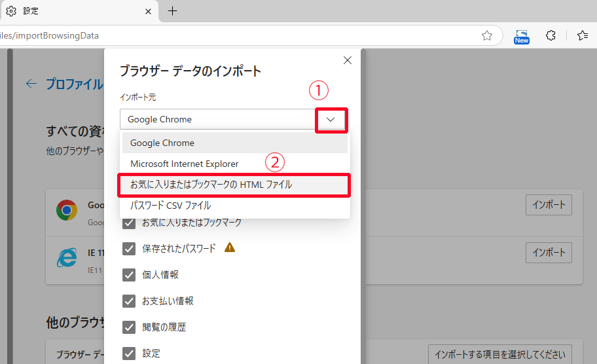Uncheck the 個人情報 checkbox

point(129,275)
